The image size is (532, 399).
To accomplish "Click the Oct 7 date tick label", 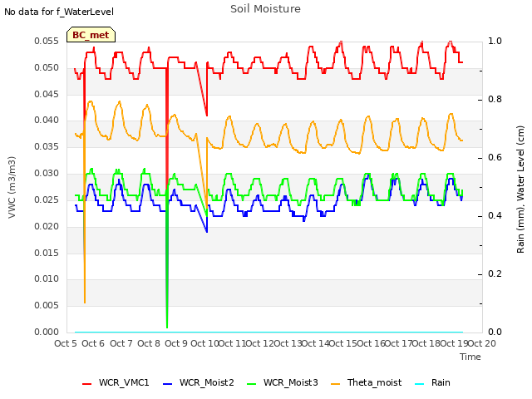I will [x=121, y=343].
